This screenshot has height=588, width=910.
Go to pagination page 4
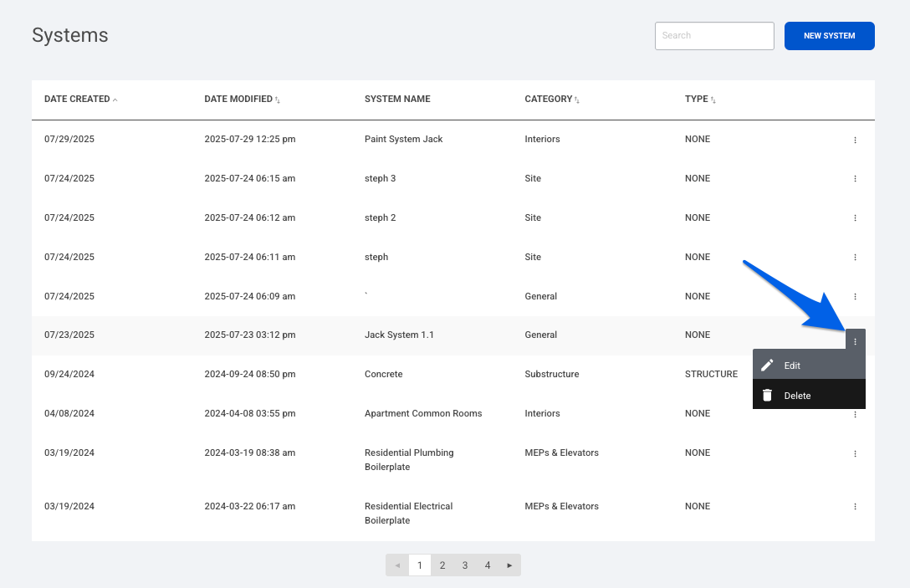488,565
